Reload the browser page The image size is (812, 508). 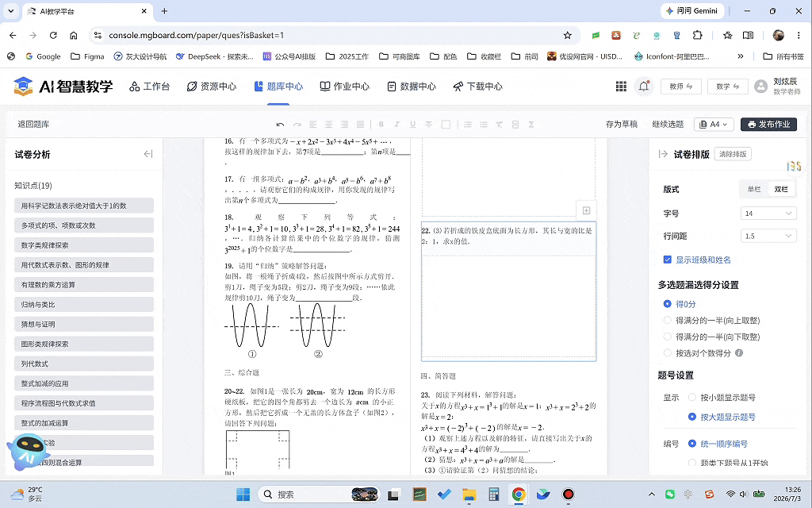tap(53, 35)
